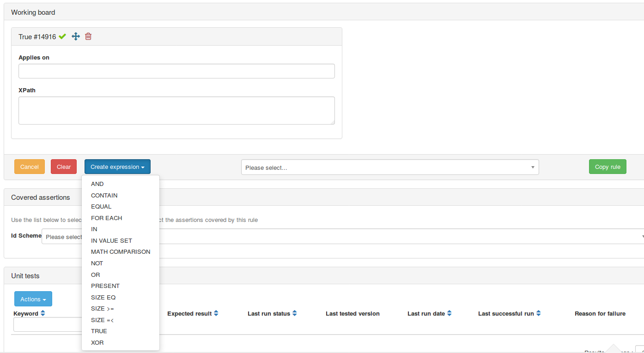This screenshot has width=644, height=353.
Task: Select MATH COMPARISON expression option
Action: click(121, 252)
